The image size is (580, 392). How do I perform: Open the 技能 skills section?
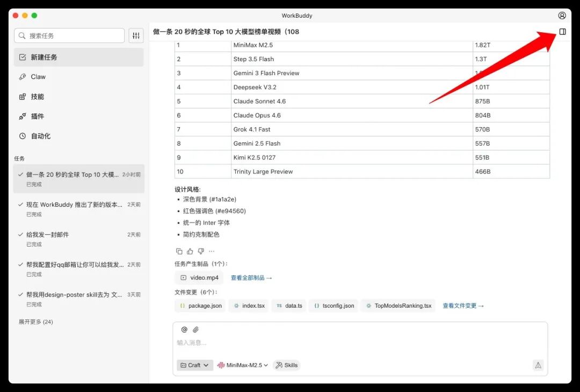pos(79,97)
